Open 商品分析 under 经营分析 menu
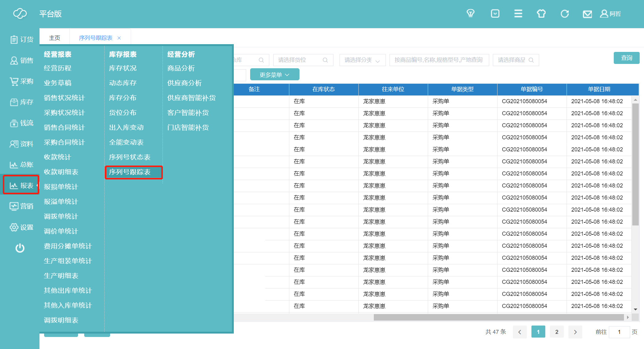 click(181, 68)
